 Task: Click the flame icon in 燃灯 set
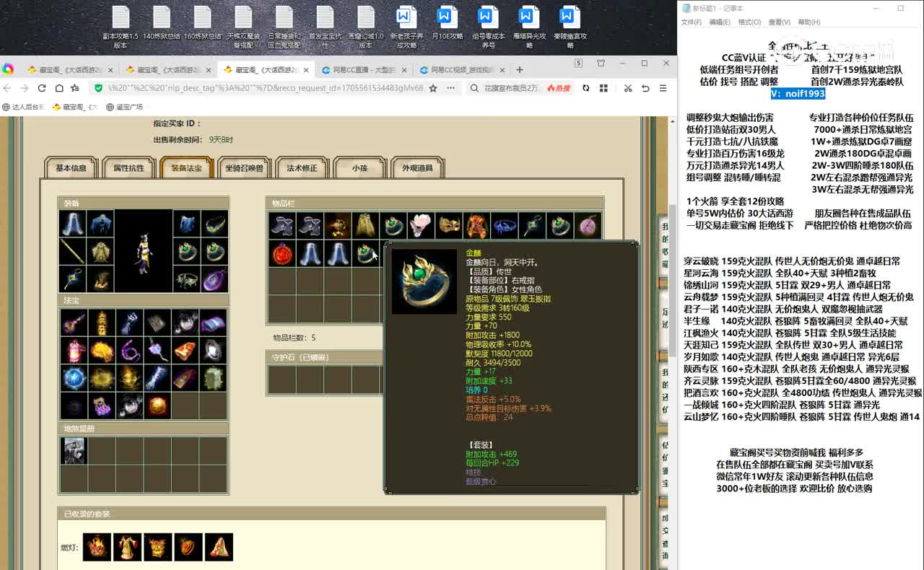(x=97, y=547)
